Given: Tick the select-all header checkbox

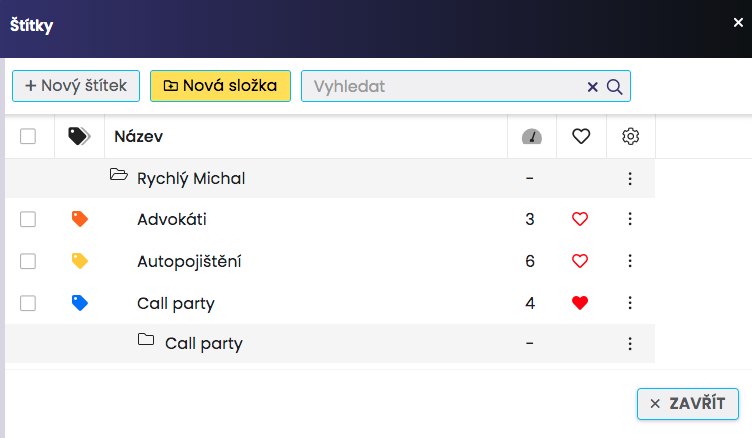Looking at the screenshot, I should click(x=28, y=137).
